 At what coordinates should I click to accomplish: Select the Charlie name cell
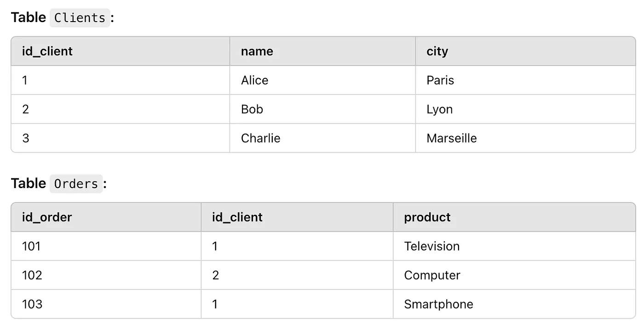(322, 138)
